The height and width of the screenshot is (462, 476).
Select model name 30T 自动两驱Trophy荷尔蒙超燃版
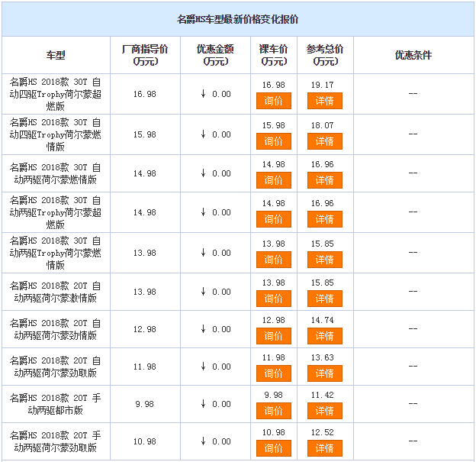(56, 212)
